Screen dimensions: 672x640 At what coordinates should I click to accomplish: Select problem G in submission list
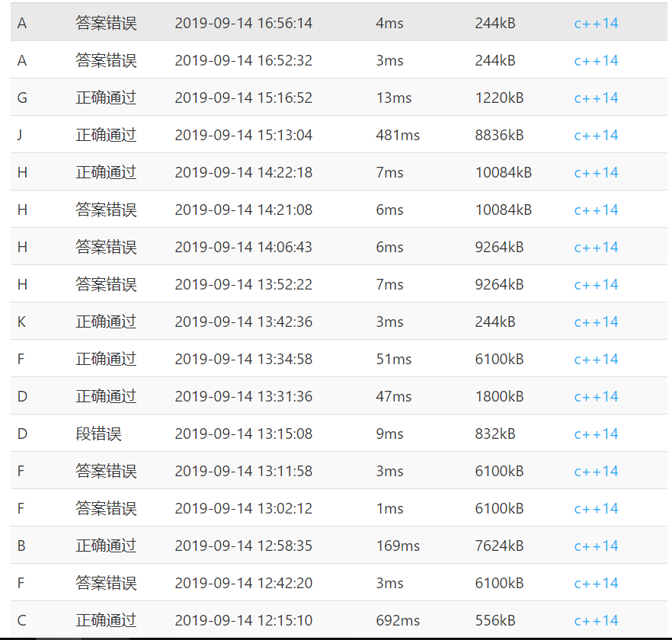coord(22,98)
